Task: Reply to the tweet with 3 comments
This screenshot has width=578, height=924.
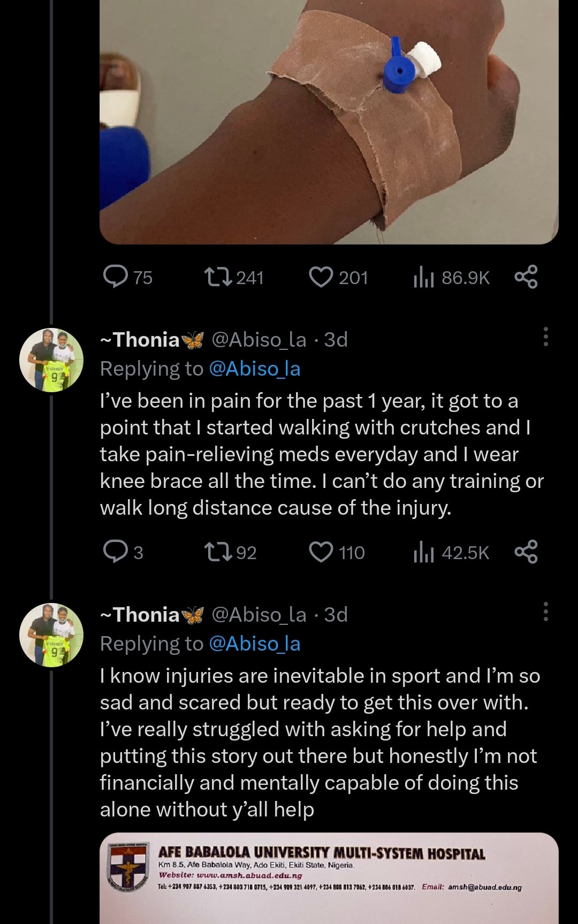Action: coord(115,552)
